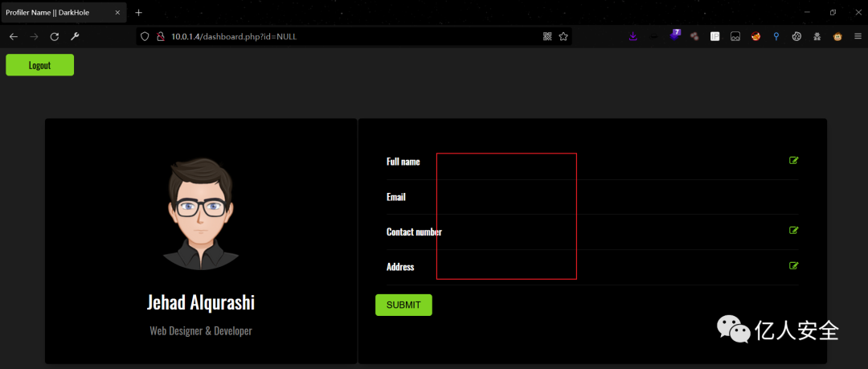Restore down the browser window
This screenshot has width=868, height=369.
[833, 12]
